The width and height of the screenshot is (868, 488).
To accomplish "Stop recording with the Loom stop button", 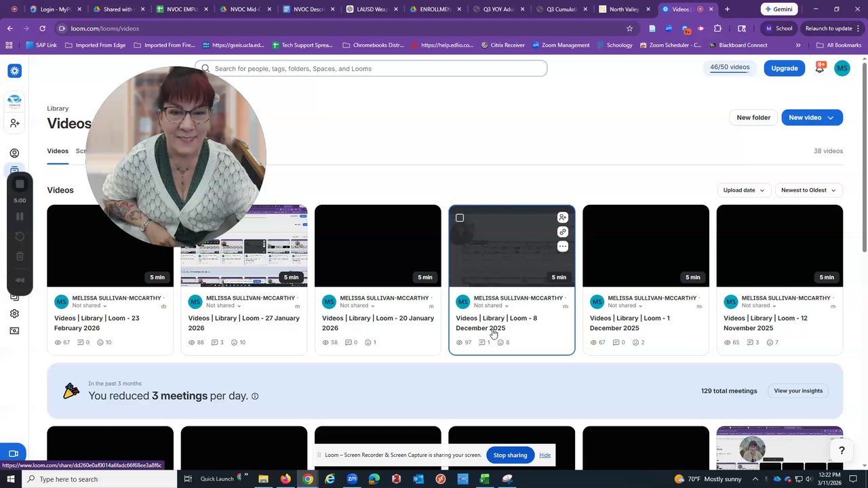I will point(20,184).
